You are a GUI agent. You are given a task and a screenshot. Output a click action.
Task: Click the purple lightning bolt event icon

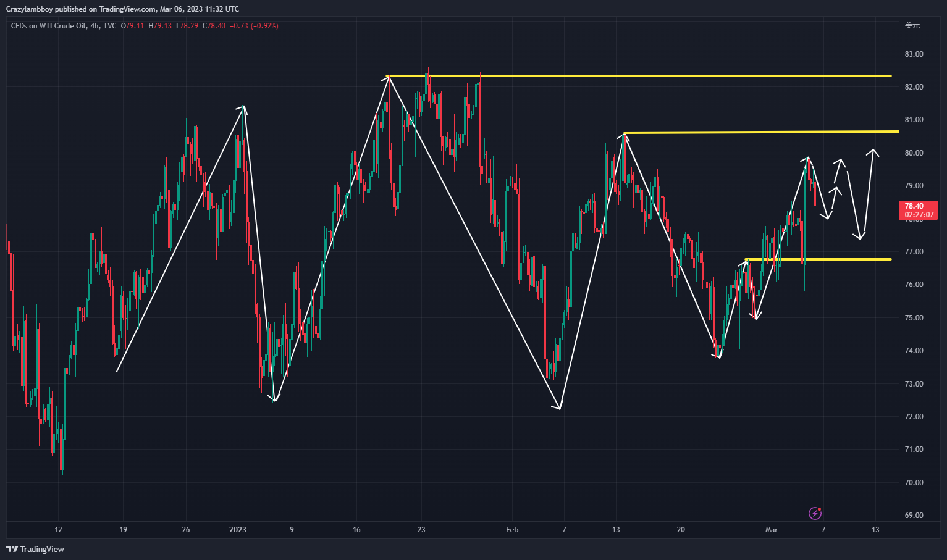815,513
